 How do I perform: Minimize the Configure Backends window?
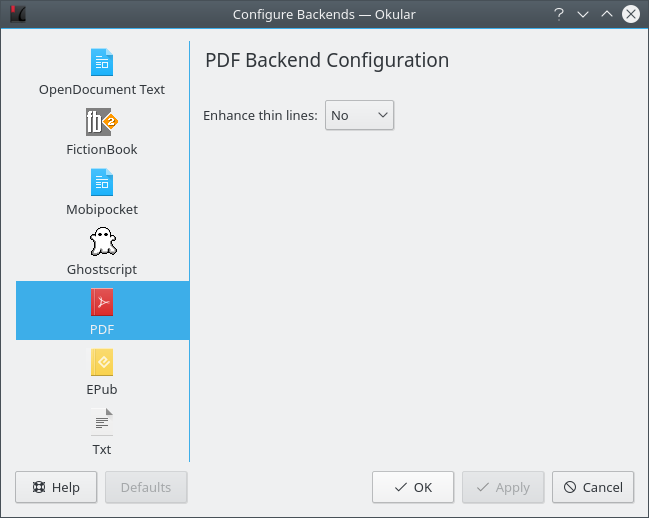pos(583,14)
